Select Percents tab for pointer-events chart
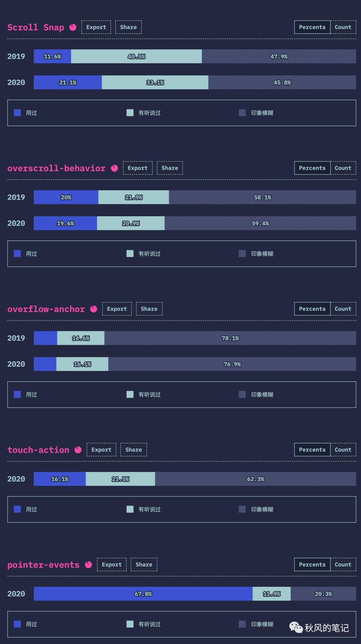The height and width of the screenshot is (644, 361). tap(312, 564)
